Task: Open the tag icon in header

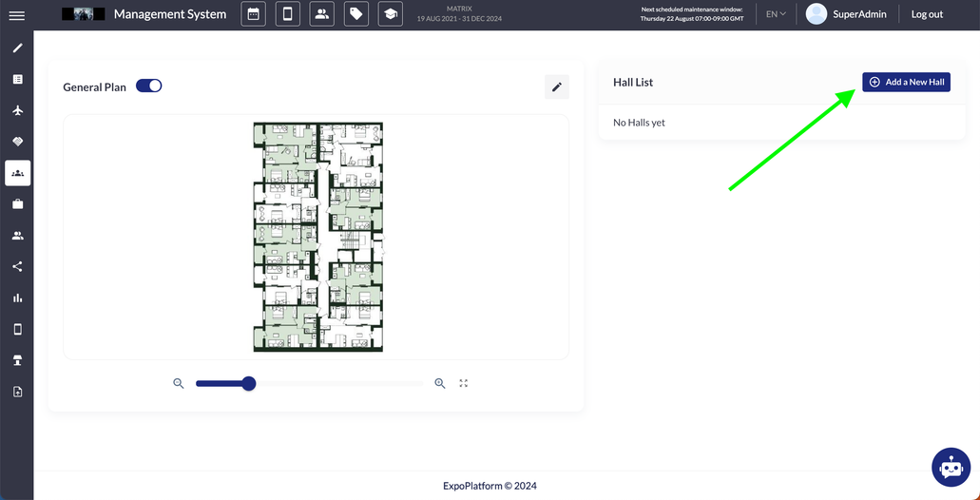Action: pyautogui.click(x=356, y=14)
